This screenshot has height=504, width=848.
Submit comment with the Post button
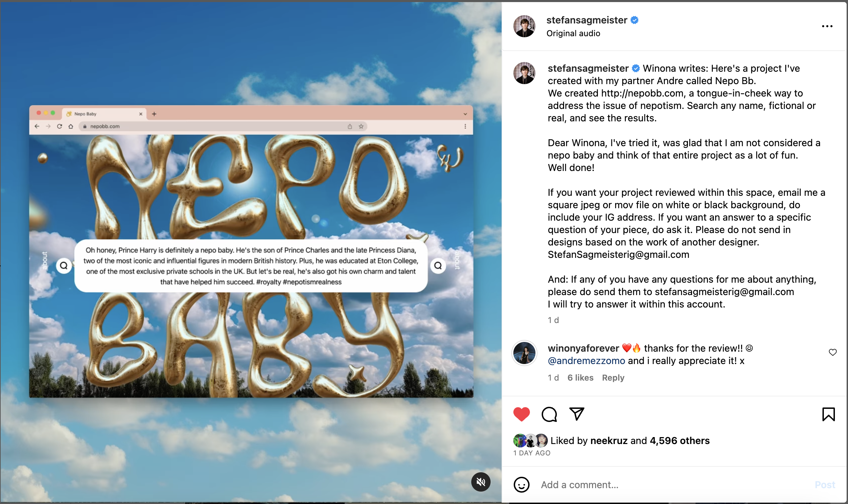[825, 485]
